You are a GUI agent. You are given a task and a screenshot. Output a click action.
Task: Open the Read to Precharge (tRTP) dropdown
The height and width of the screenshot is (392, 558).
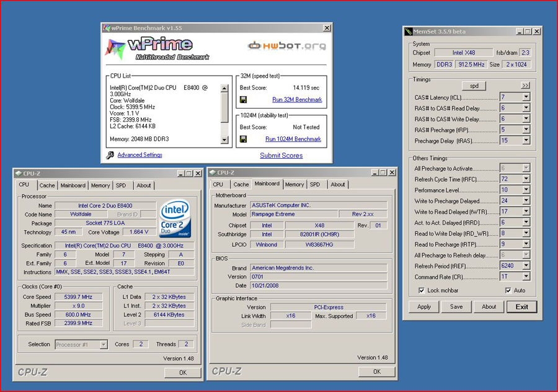526,244
